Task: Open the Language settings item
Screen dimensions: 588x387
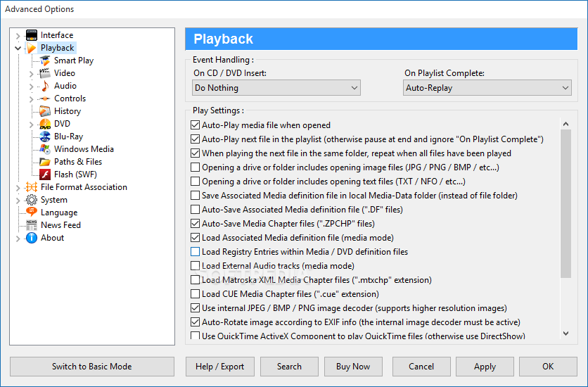Action: [59, 212]
